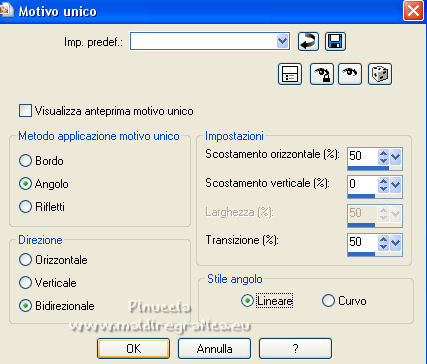Open Transizione slider dropdown arrow
The width and height of the screenshot is (427, 364).
coord(395,242)
